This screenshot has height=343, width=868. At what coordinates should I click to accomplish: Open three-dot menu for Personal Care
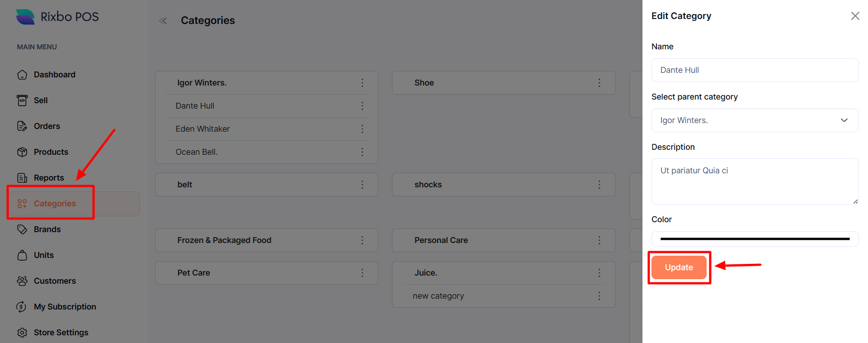click(599, 240)
